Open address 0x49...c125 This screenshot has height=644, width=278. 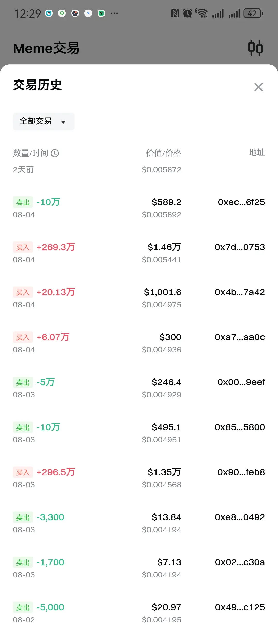[x=240, y=607]
